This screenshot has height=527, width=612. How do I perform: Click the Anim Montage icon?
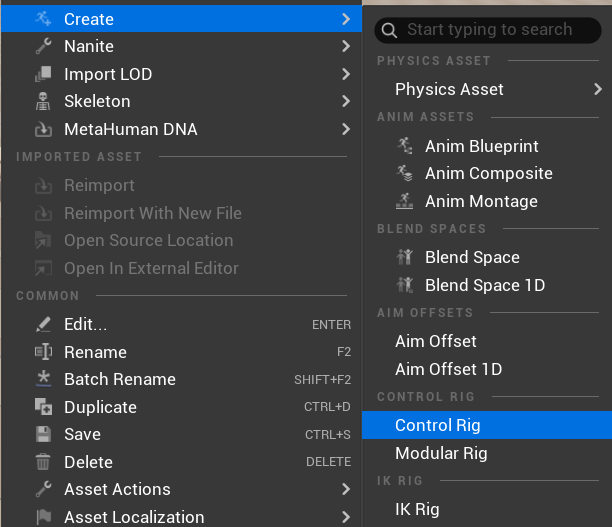coord(405,201)
